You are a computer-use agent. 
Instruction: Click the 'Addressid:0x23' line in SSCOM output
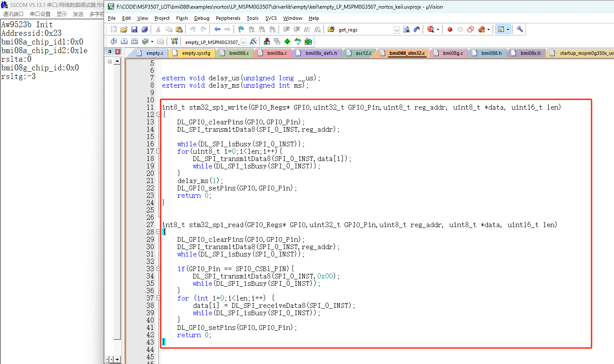click(x=32, y=33)
